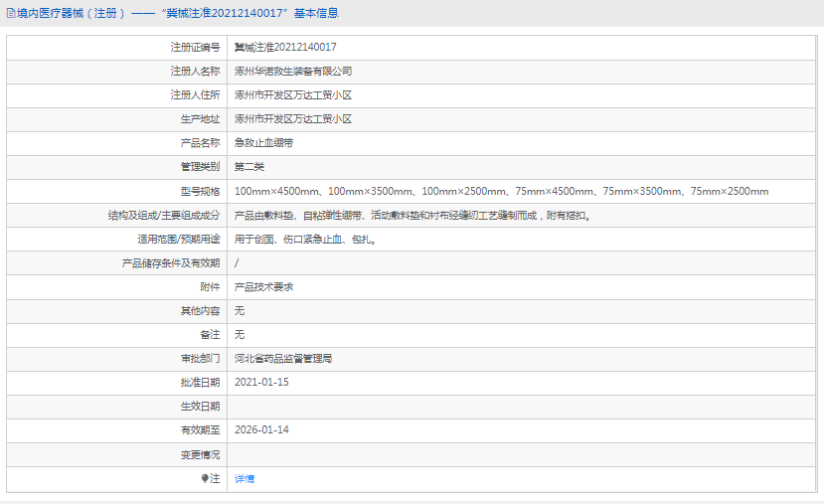
Task: Select address value in 注册人住所 row
Action: click(x=293, y=95)
